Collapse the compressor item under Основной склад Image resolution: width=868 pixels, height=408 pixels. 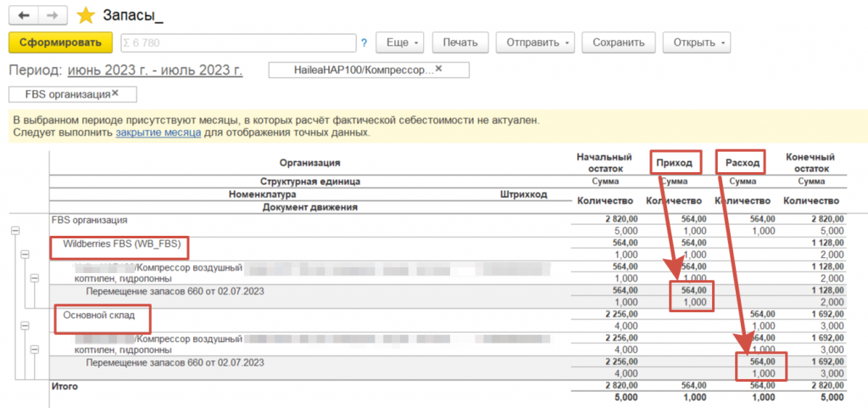[x=35, y=349]
